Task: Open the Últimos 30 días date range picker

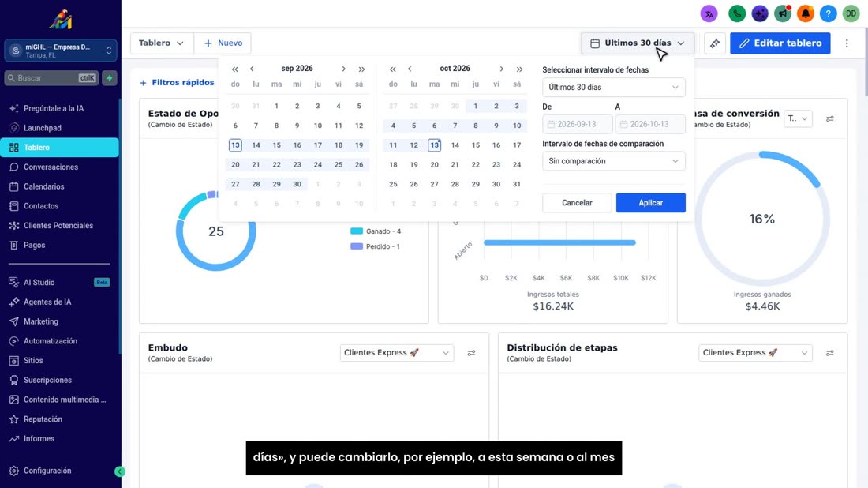Action: click(x=637, y=43)
